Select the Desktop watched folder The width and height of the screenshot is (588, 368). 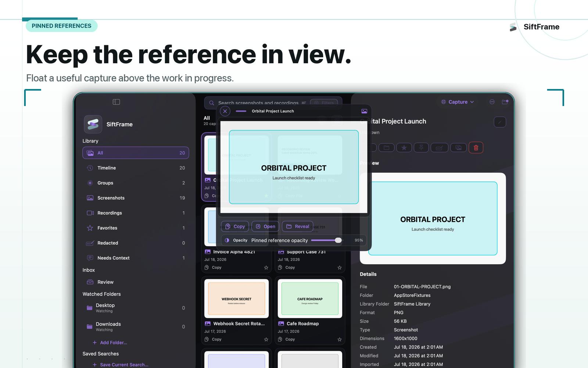(136, 308)
